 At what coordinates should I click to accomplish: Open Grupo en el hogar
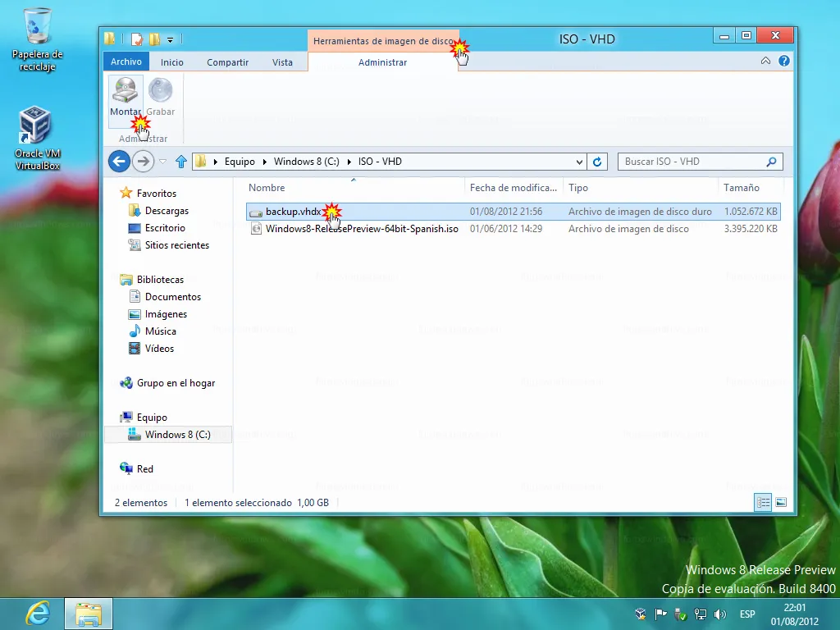(176, 383)
